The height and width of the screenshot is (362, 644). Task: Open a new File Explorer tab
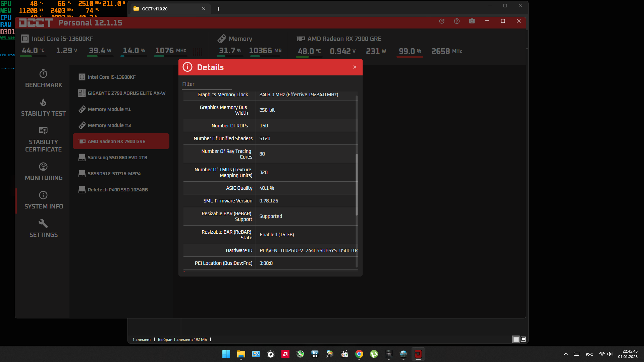point(218,9)
